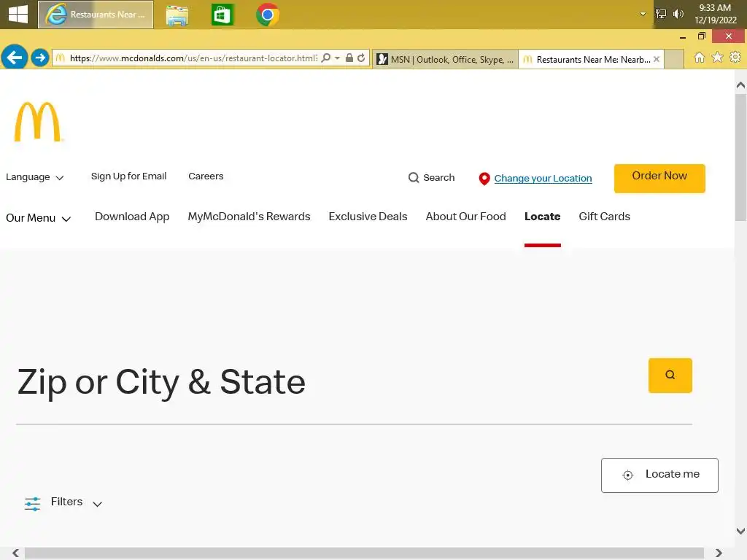
Task: Click the volume speaker tray icon
Action: click(678, 14)
